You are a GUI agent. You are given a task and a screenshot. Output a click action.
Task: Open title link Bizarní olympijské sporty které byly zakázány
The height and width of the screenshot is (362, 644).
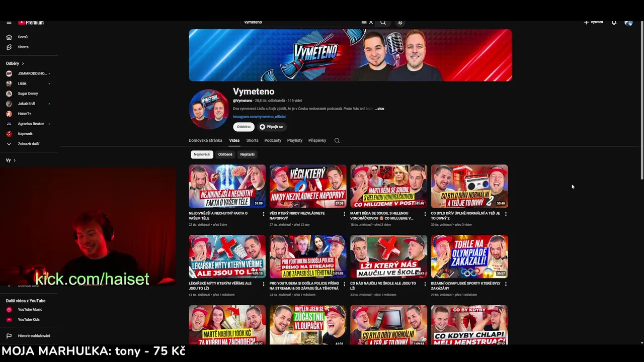pyautogui.click(x=465, y=286)
